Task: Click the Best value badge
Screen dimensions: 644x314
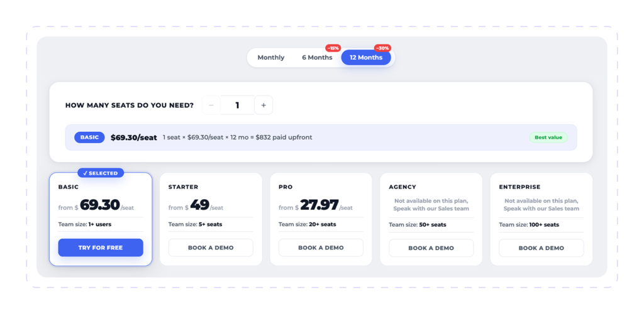Action: (548, 138)
